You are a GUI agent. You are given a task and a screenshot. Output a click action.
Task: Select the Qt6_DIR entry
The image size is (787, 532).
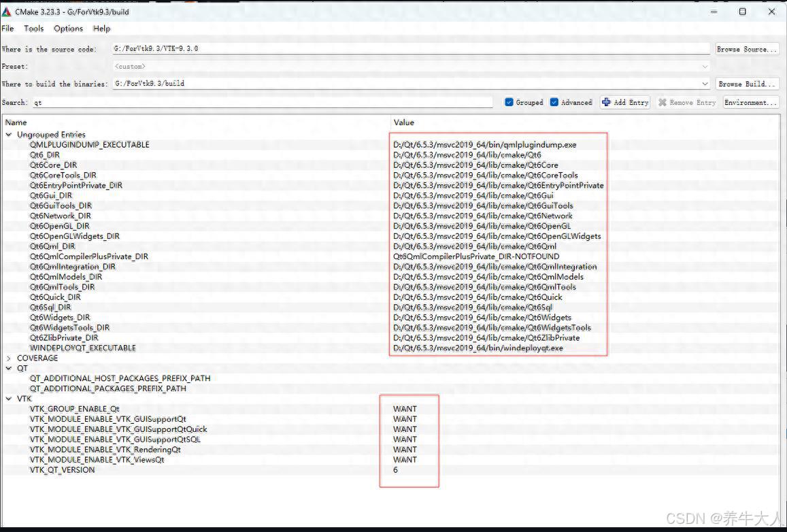(45, 154)
